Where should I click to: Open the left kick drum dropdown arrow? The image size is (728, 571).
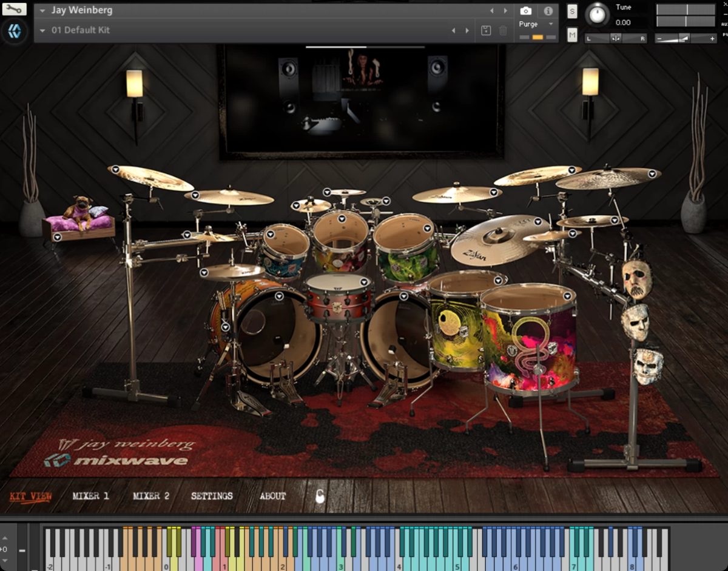click(280, 296)
